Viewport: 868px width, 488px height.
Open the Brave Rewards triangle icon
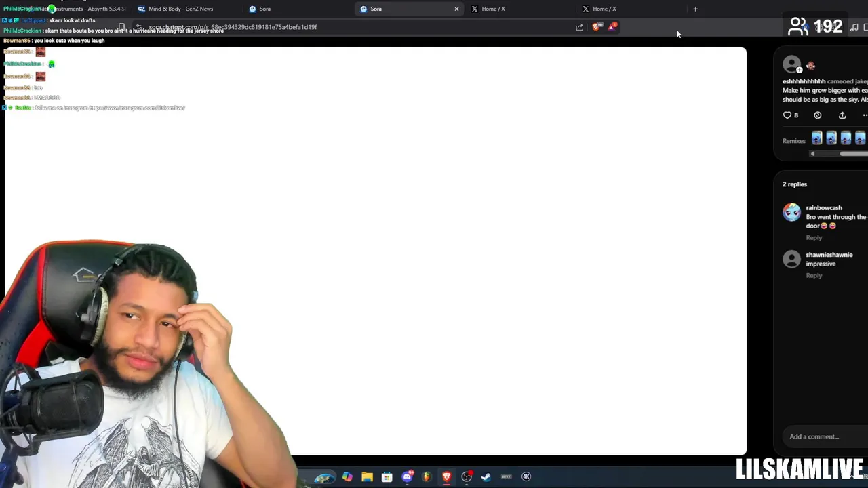point(612,26)
